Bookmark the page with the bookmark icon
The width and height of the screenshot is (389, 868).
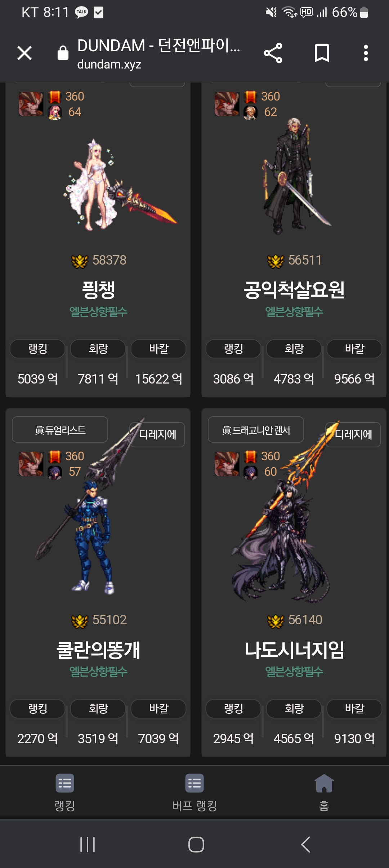(322, 53)
